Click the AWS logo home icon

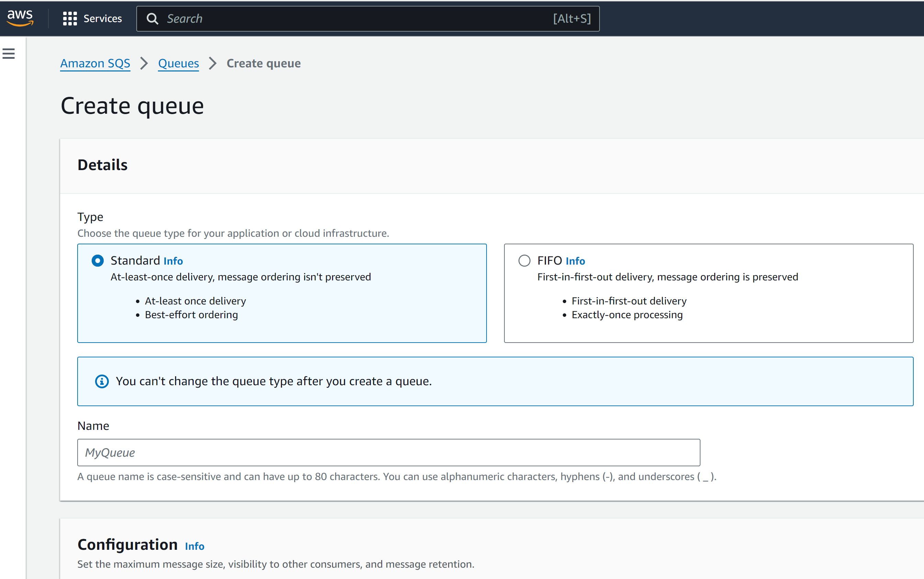(20, 18)
